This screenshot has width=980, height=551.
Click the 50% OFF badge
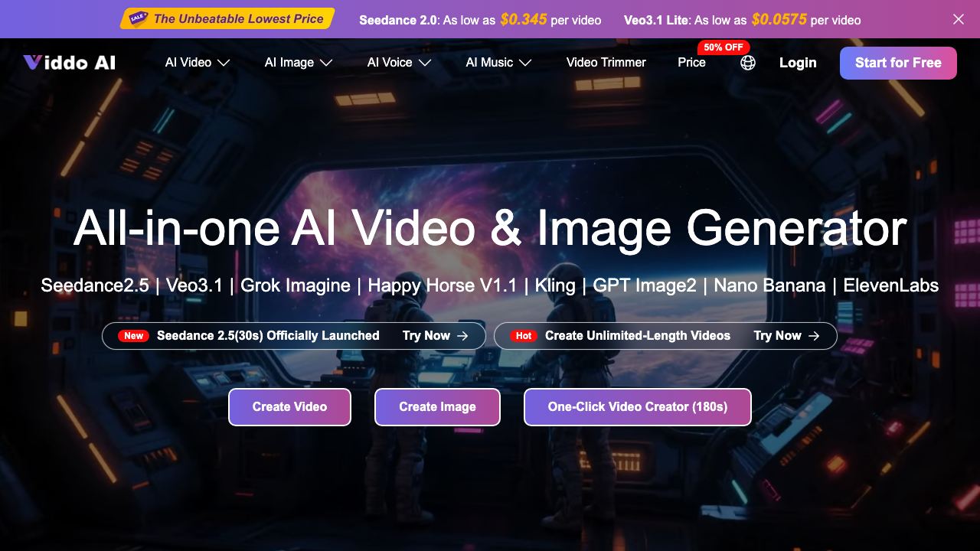[724, 47]
